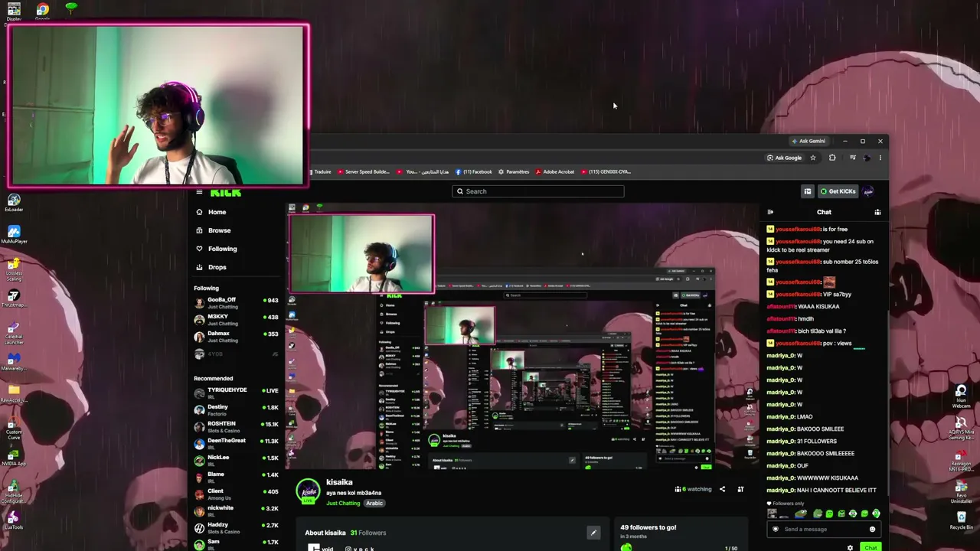
Task: Open chat settings gear icon
Action: [850, 548]
